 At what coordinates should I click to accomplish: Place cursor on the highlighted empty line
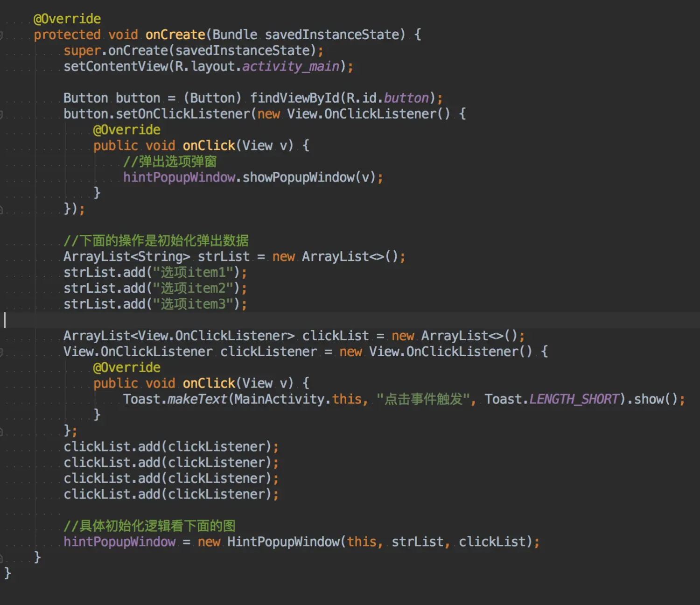point(350,320)
